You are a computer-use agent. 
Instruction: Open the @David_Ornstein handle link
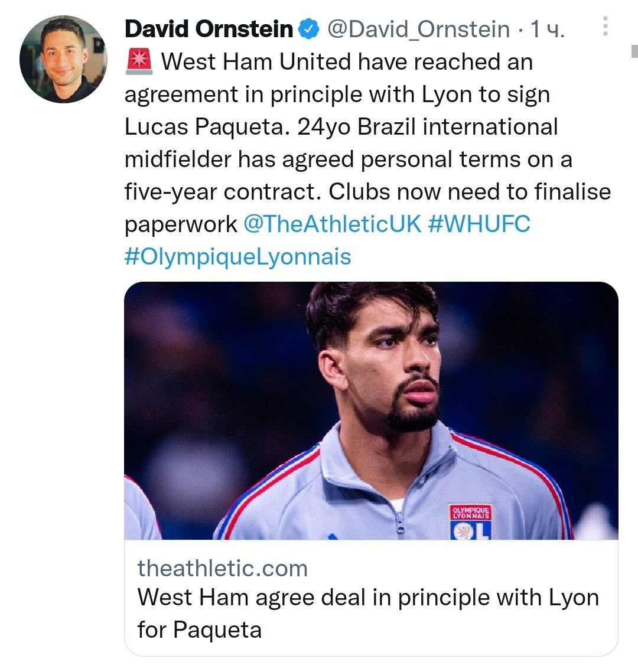(418, 29)
